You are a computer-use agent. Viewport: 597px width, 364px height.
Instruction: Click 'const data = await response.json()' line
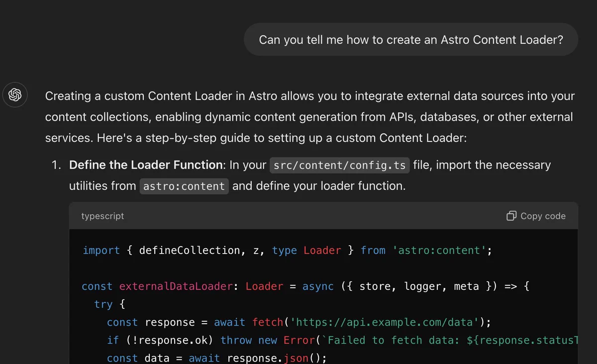[217, 358]
